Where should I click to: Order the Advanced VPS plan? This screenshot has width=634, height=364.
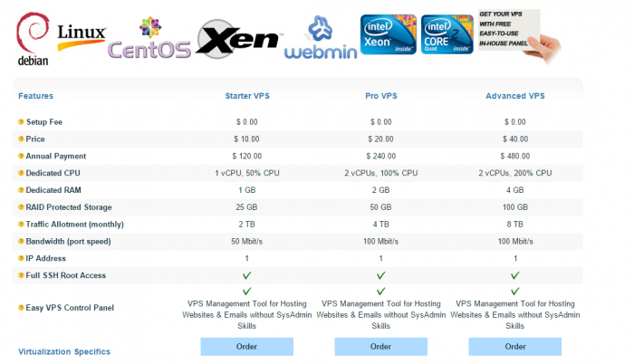point(515,347)
